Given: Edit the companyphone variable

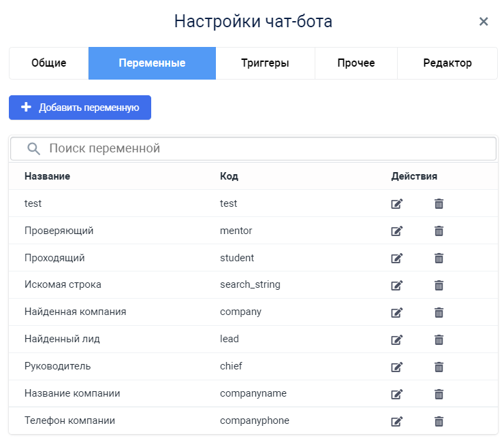Looking at the screenshot, I should pyautogui.click(x=397, y=421).
